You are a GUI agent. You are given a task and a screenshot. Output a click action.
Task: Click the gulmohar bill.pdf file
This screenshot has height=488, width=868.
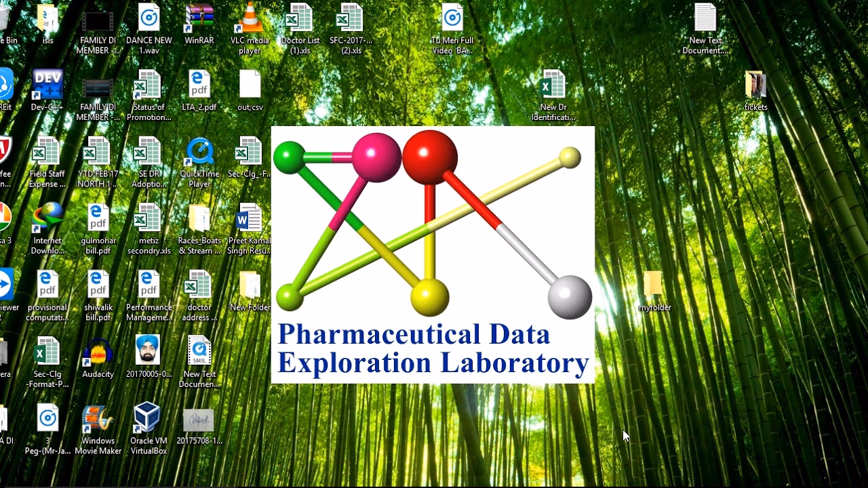click(98, 219)
